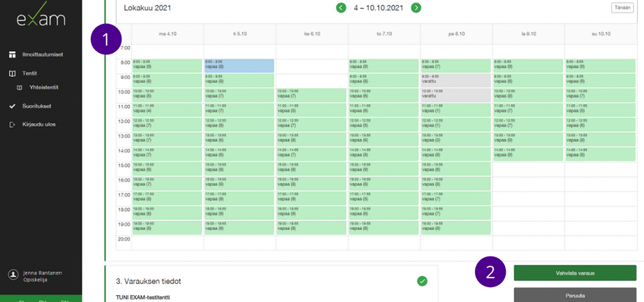
Task: Open Yhteistentit in the sidebar
Action: 43,87
